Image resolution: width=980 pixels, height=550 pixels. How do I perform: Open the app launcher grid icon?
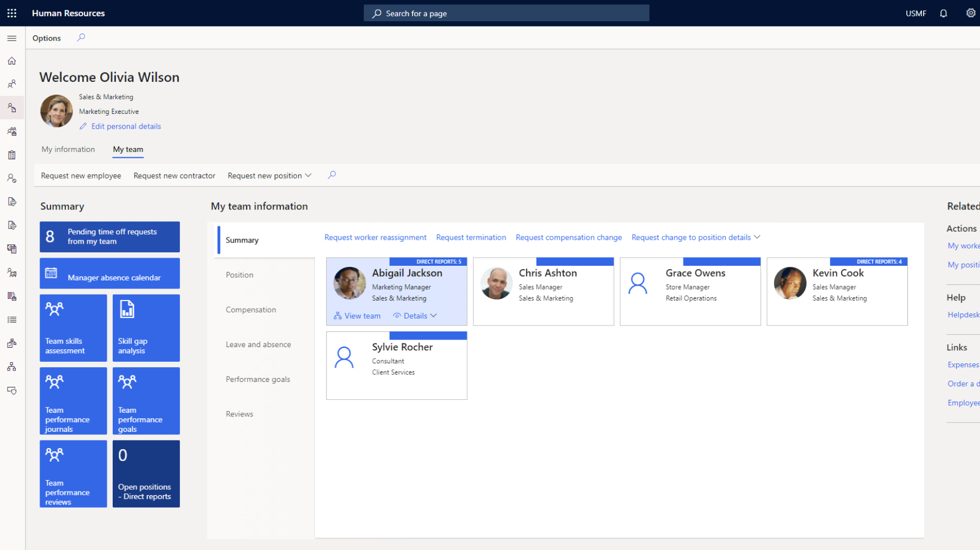pos(11,13)
